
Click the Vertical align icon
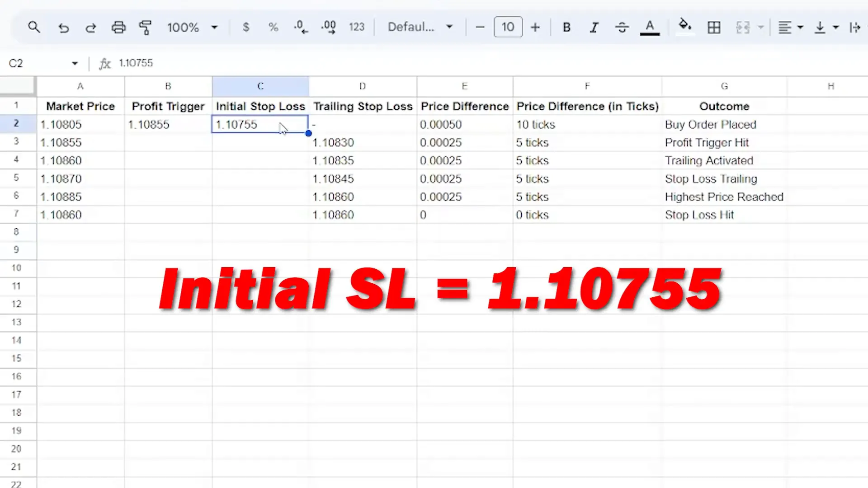point(820,28)
